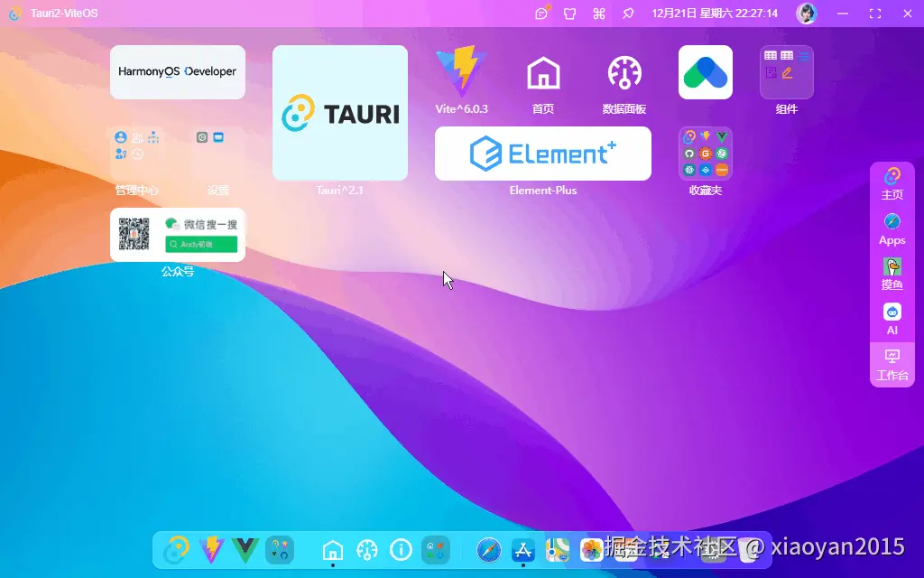Launch Vite from the dock
The width and height of the screenshot is (924, 578).
[x=211, y=550]
